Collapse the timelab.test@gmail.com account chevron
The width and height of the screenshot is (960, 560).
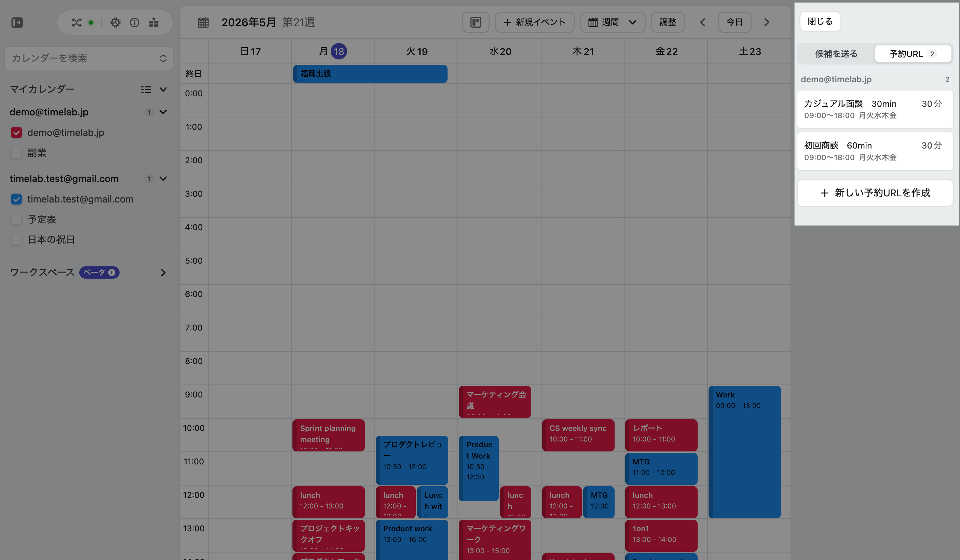tap(163, 179)
